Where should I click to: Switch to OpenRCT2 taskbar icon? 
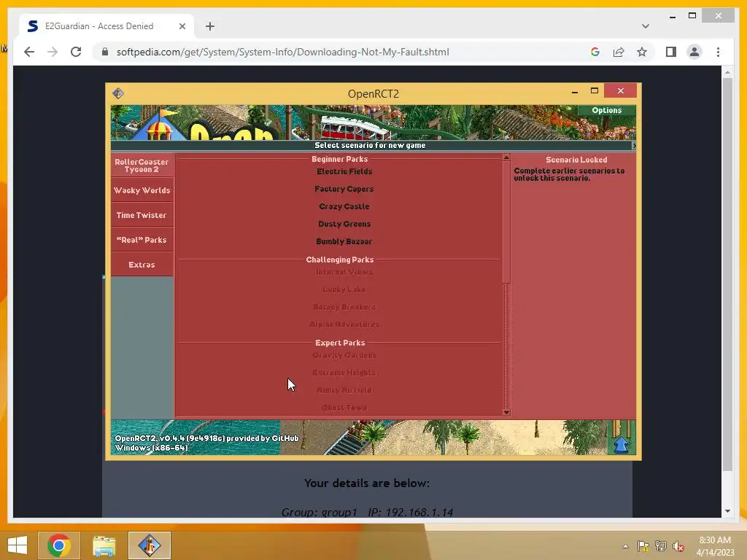[149, 545]
